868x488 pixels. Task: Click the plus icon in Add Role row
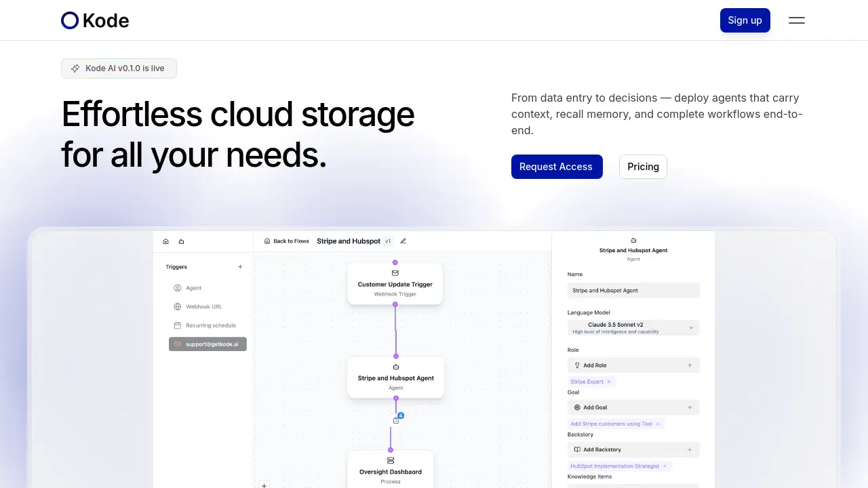pyautogui.click(x=690, y=365)
